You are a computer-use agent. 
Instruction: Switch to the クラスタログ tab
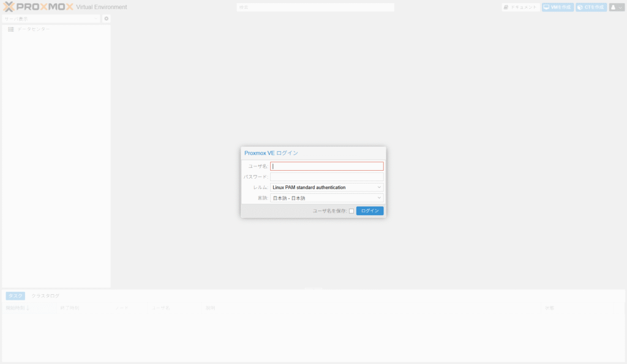tap(45, 295)
